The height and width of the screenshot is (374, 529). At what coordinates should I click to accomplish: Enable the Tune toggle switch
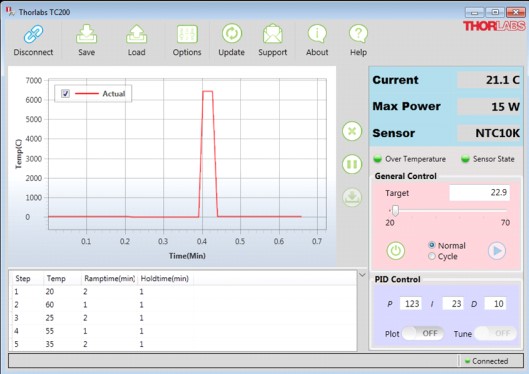point(495,334)
